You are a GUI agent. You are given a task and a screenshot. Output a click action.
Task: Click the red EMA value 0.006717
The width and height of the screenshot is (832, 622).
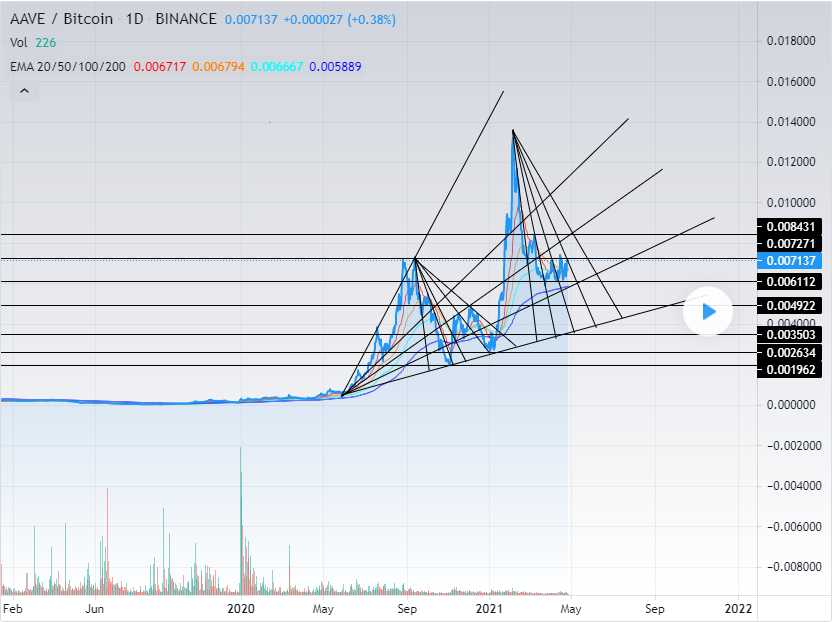pos(158,66)
